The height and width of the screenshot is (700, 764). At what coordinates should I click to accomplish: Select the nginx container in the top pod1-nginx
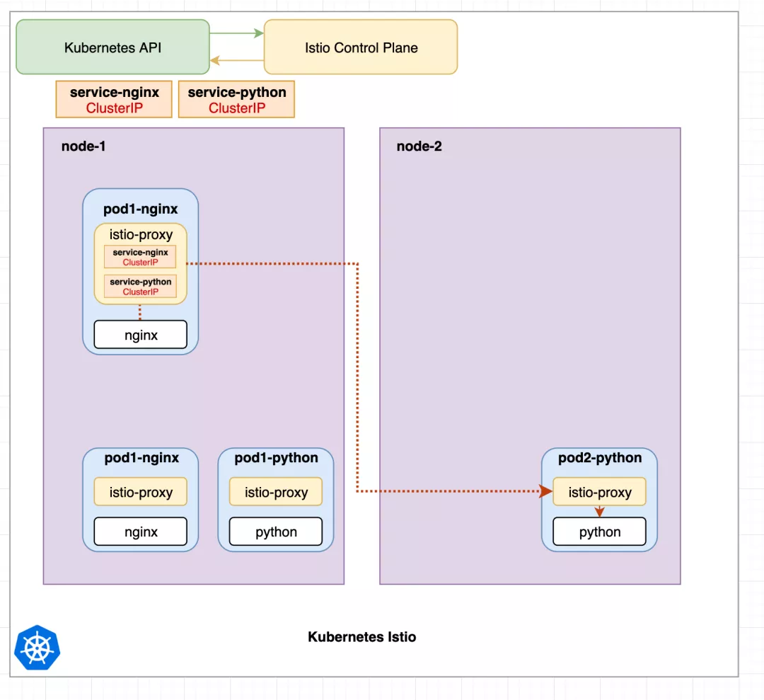(140, 335)
